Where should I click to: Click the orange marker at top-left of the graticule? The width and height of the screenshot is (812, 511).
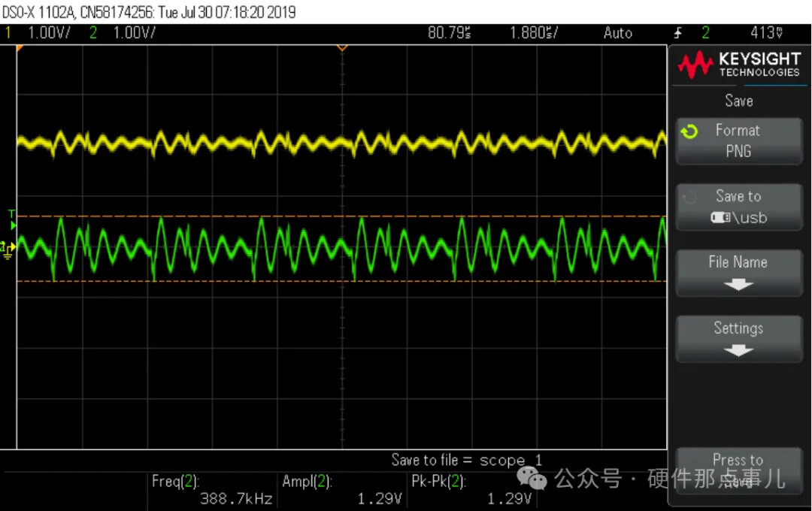tap(20, 47)
